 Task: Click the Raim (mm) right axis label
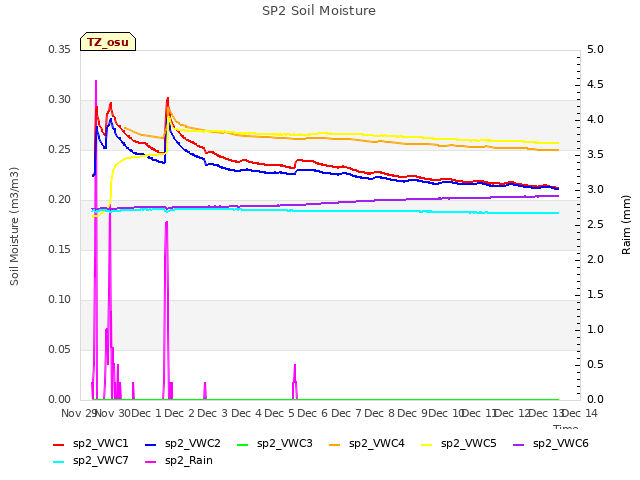click(x=626, y=225)
